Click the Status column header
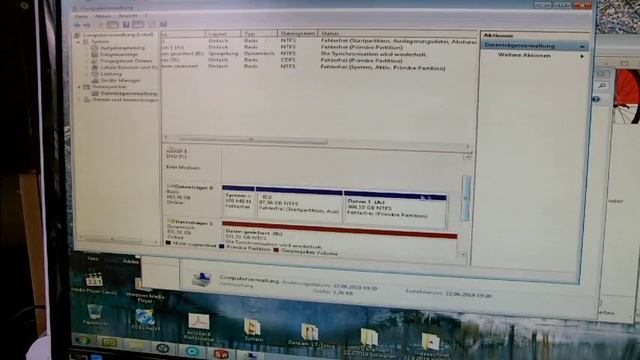Image resolution: width=640 pixels, height=360 pixels. tap(398, 34)
